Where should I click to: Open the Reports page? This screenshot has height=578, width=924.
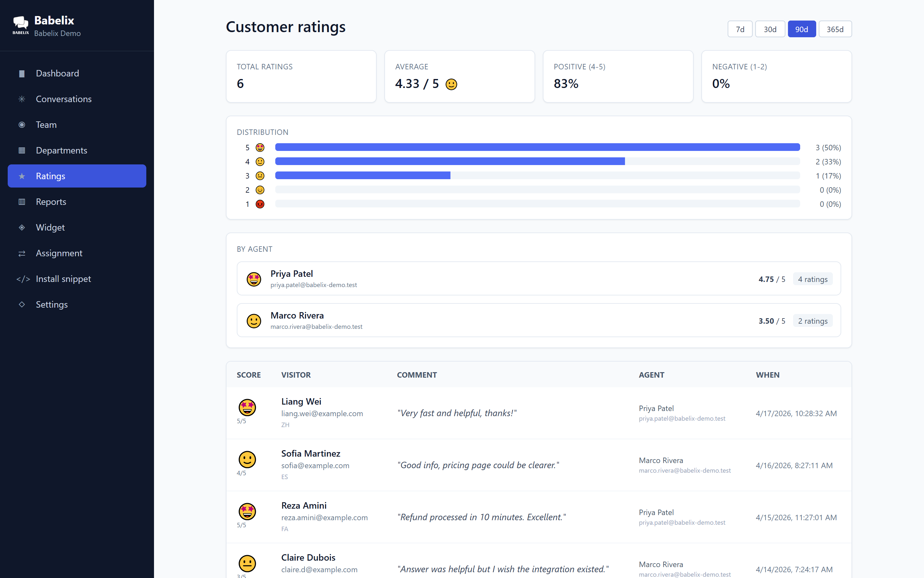(77, 202)
